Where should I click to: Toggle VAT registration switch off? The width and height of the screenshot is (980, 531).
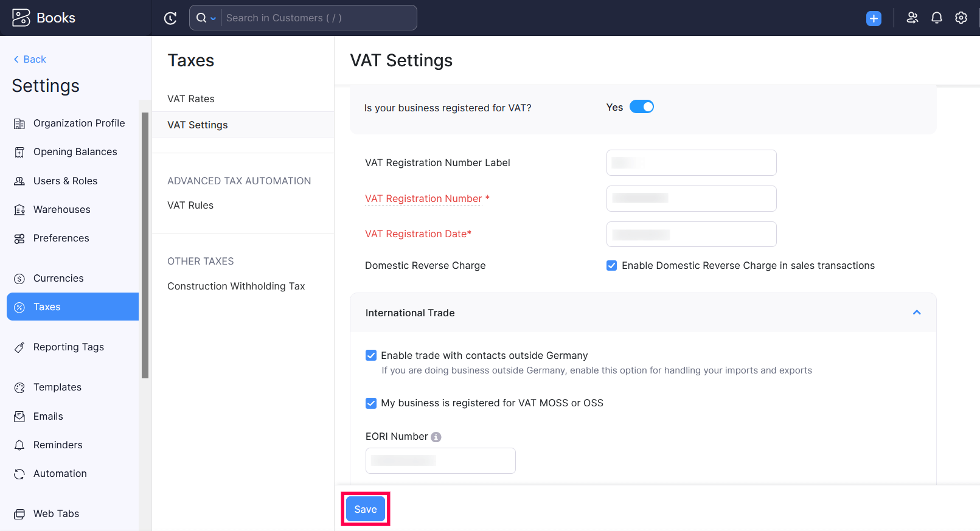(641, 107)
